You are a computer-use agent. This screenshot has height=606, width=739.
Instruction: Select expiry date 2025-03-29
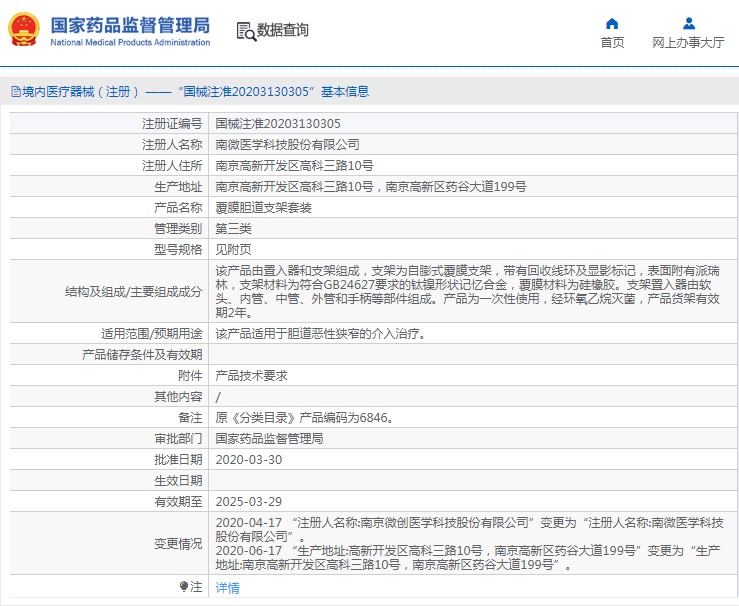[249, 501]
